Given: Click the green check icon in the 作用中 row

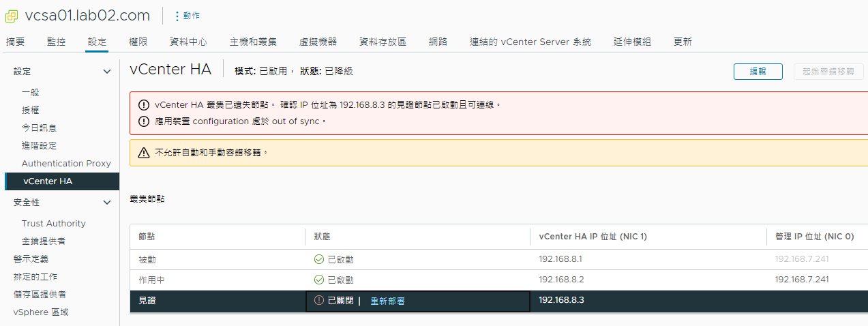Looking at the screenshot, I should (318, 280).
